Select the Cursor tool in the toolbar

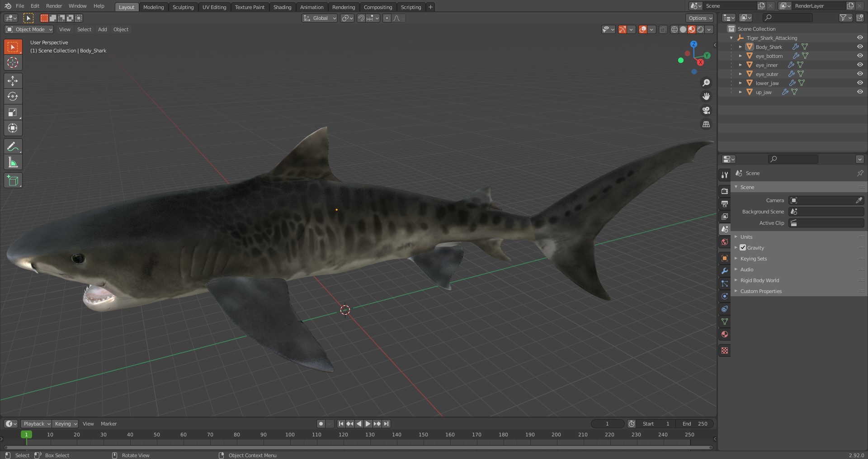pos(13,62)
